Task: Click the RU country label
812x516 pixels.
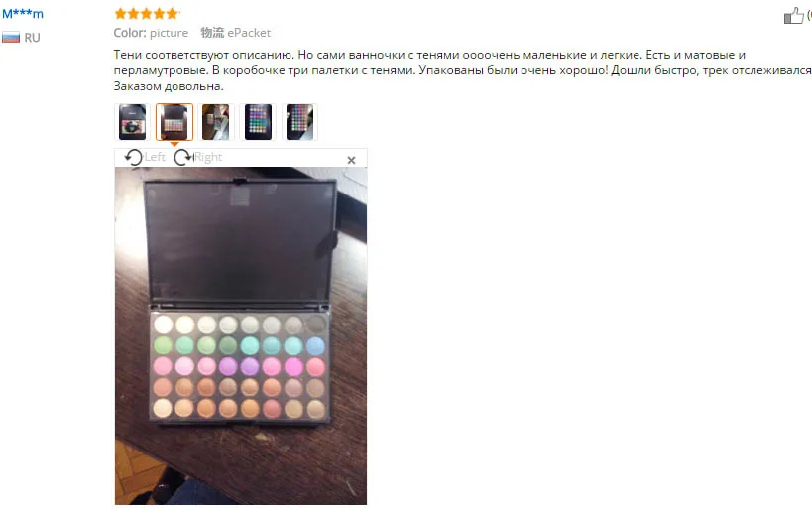Action: tap(32, 38)
